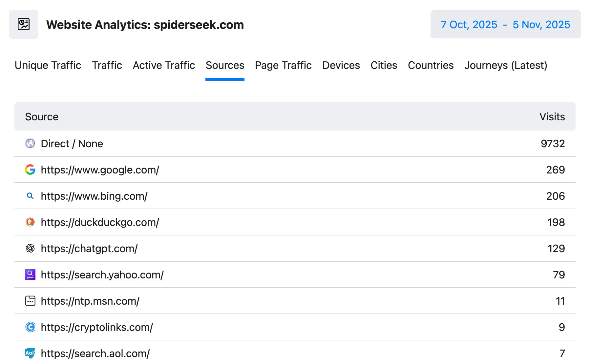Click the Visits column header
The image size is (590, 364).
(552, 116)
